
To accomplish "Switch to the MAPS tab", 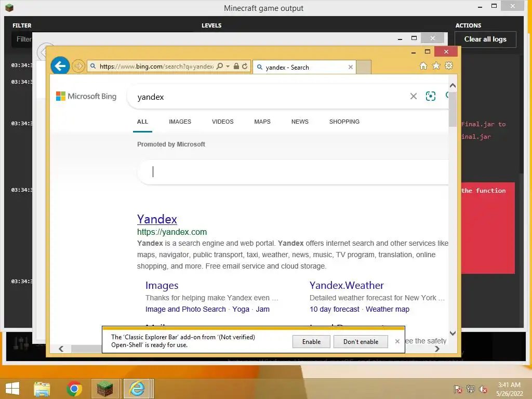I will click(262, 122).
